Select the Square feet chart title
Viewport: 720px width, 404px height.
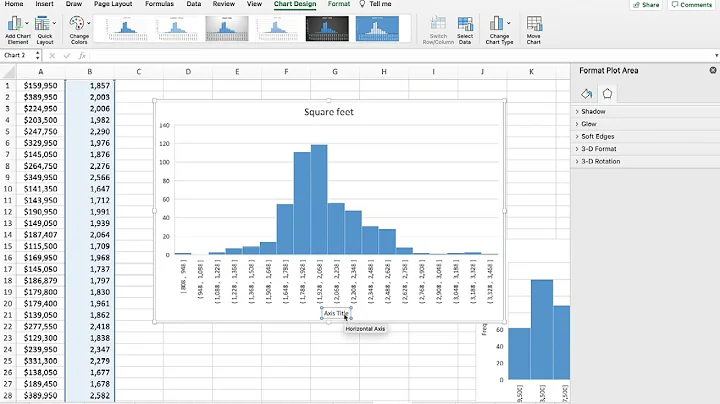coord(329,112)
